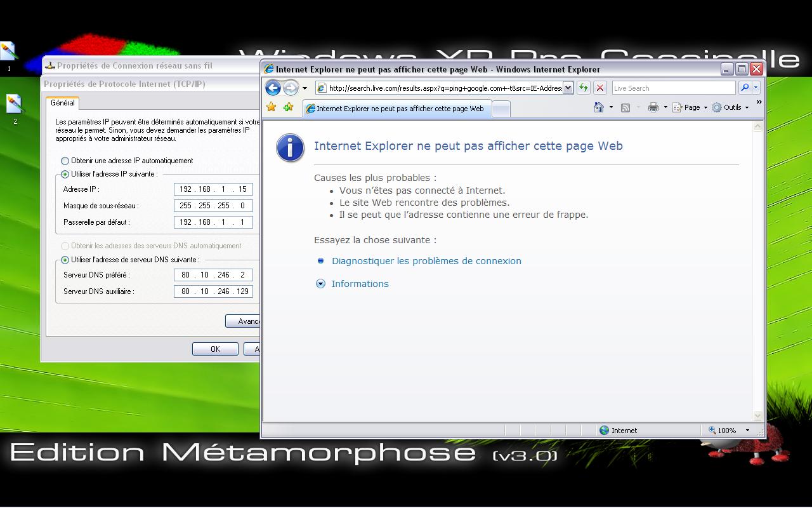Viewport: 812px width, 508px height.
Task: Click the red Stop loading icon
Action: pos(599,88)
